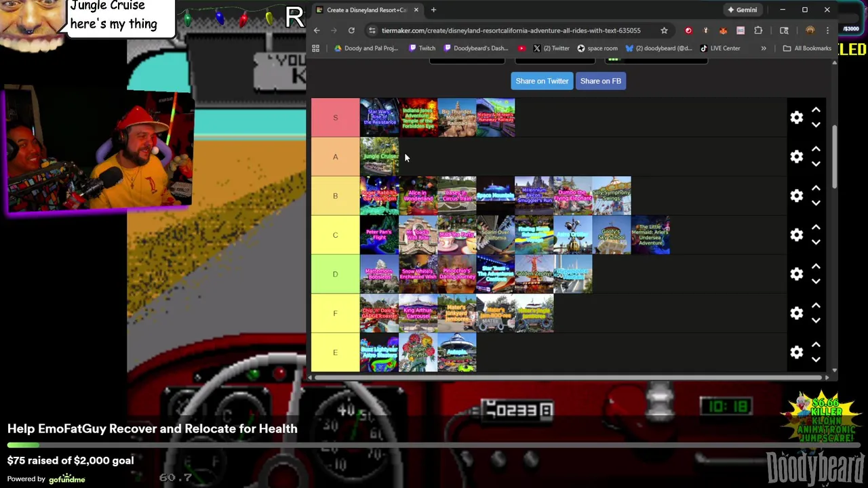Viewport: 868px width, 488px height.
Task: Open settings gear for E tier row
Action: pos(797,352)
